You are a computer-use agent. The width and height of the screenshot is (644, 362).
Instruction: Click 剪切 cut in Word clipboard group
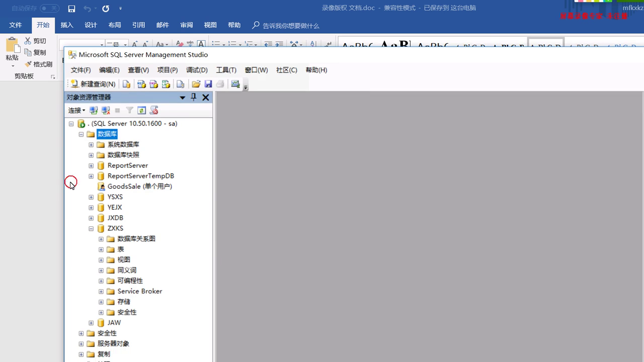[x=35, y=41]
